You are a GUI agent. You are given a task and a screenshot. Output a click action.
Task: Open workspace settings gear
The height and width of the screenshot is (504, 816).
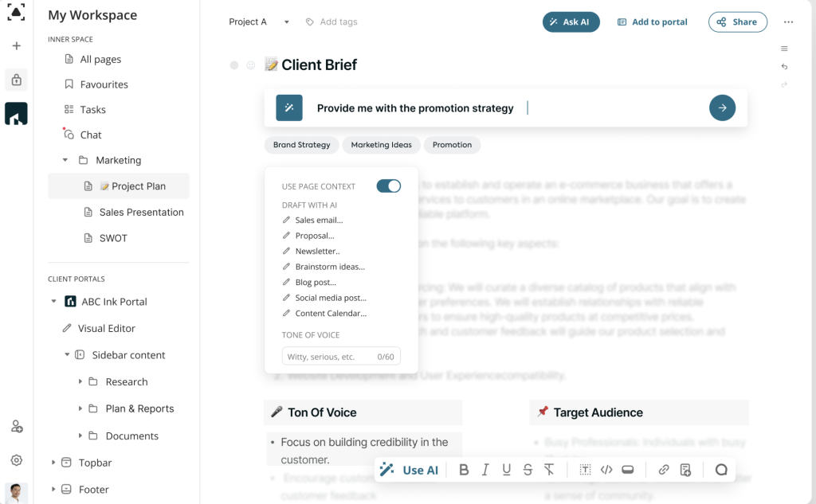click(x=17, y=460)
